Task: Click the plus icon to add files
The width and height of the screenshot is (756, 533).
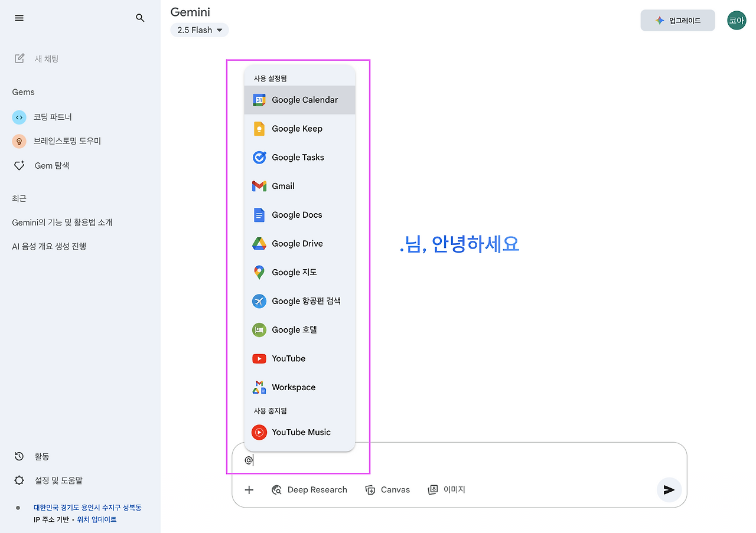Action: (249, 489)
